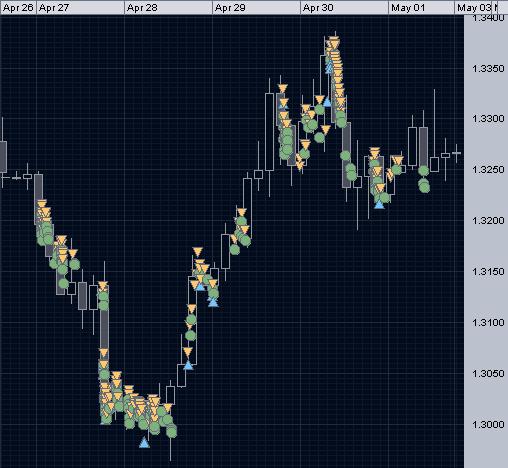Click the Apr 29 date header

click(x=256, y=8)
